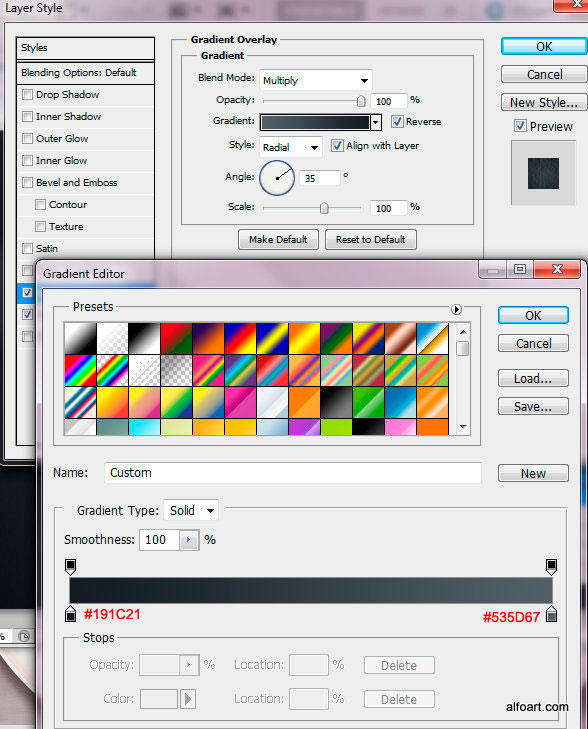Screen dimensions: 588x729
Task: Open the Style Radial dropdown
Action: 291,147
